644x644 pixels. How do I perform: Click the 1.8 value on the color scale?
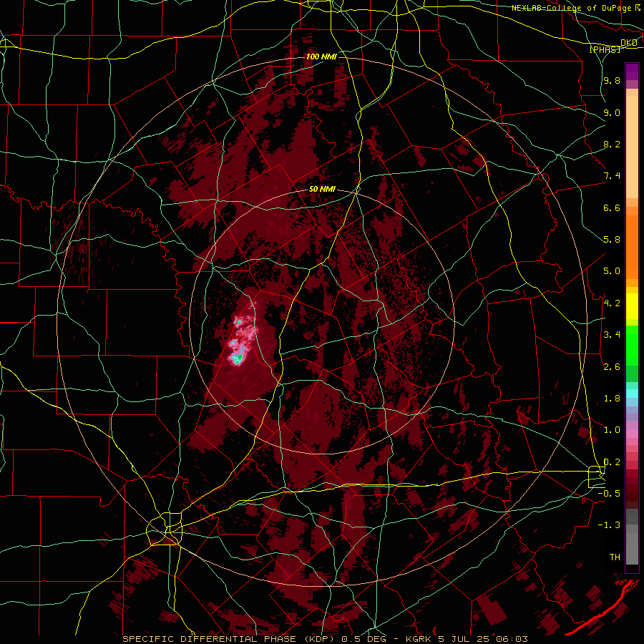coord(612,399)
